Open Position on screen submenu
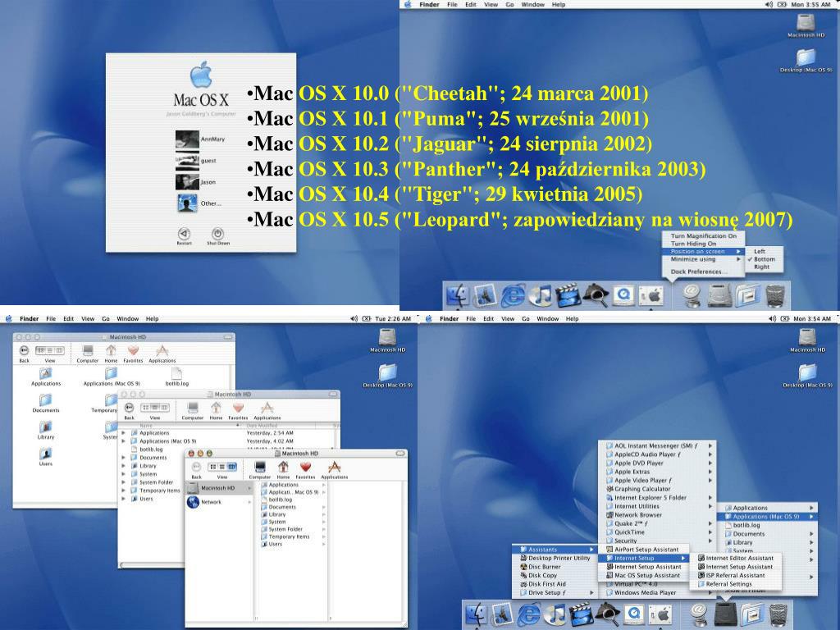This screenshot has height=630, width=840. pyautogui.click(x=703, y=251)
